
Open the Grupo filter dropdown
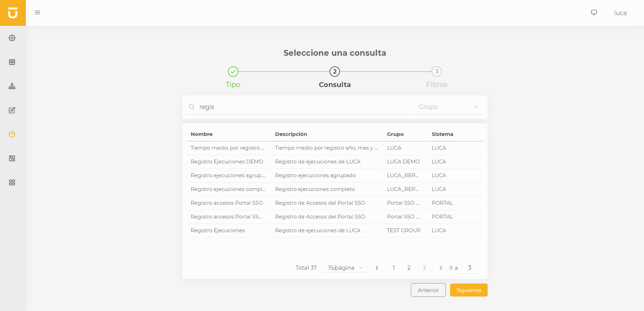click(x=448, y=107)
